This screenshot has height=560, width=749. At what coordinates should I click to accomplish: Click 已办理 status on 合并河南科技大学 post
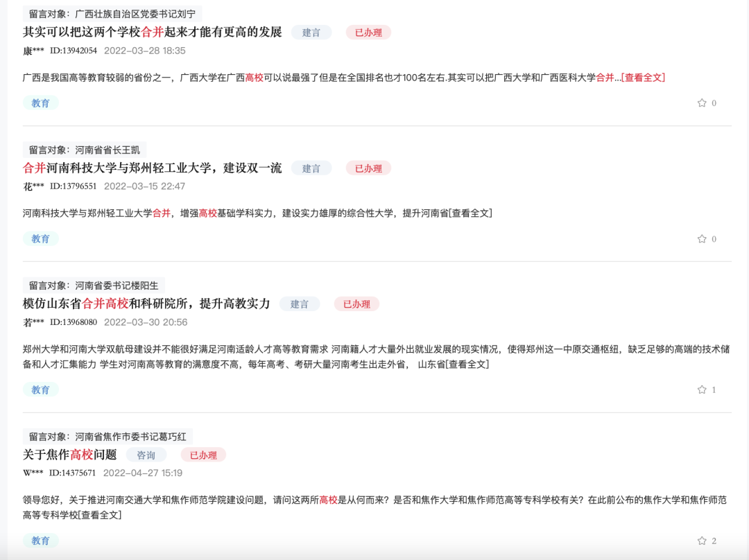point(368,168)
